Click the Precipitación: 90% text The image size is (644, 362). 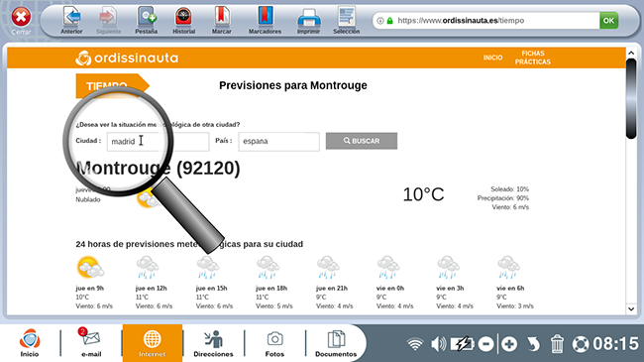click(x=502, y=198)
